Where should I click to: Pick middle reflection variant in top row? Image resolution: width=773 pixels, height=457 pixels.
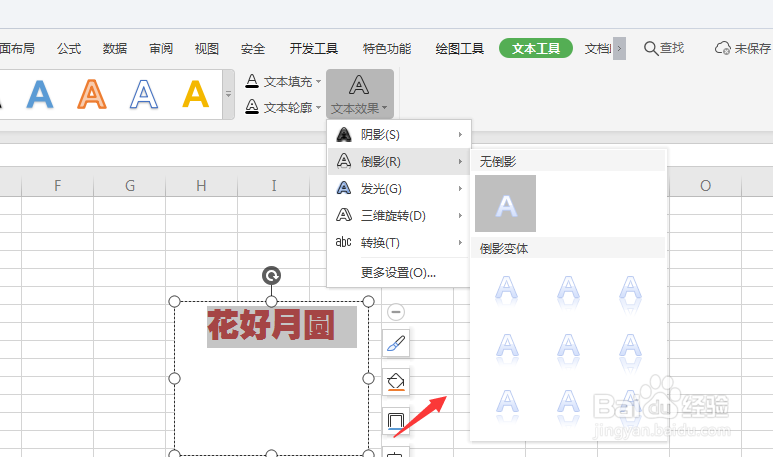tap(568, 292)
